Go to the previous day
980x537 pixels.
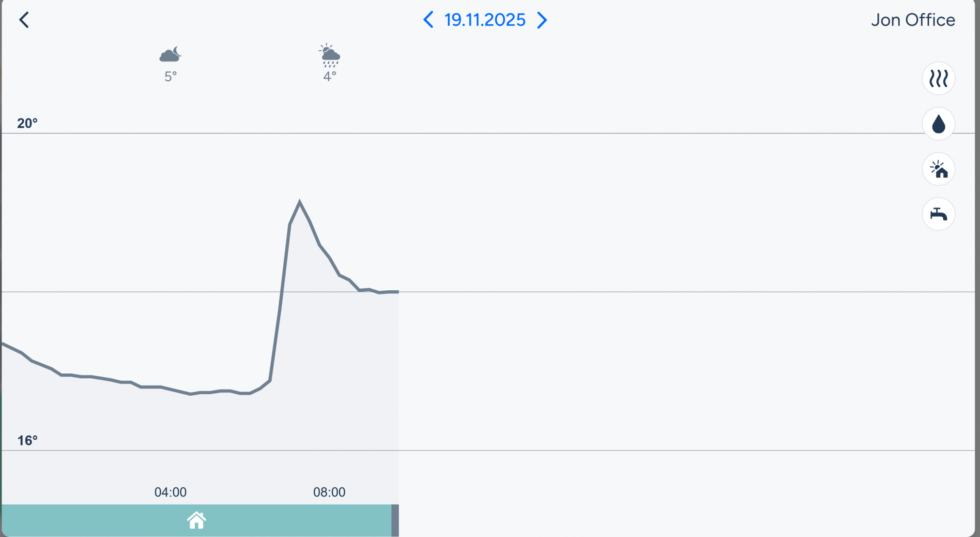pos(428,20)
